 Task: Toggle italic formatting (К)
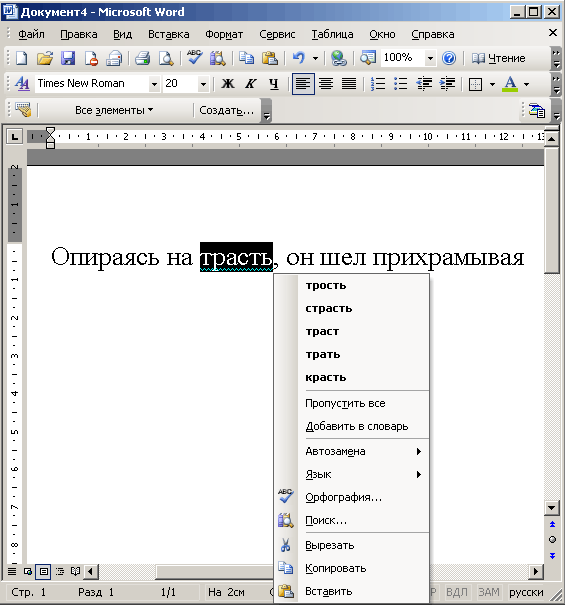coord(251,83)
